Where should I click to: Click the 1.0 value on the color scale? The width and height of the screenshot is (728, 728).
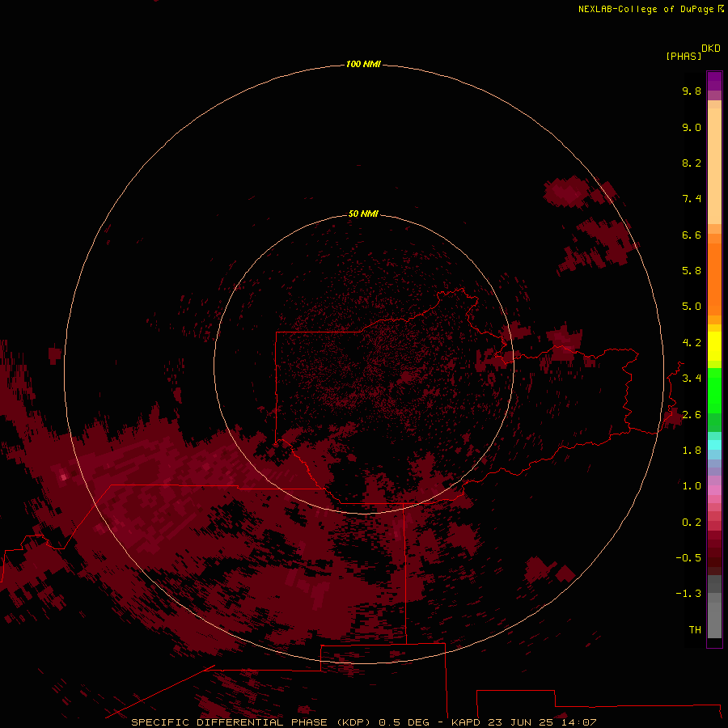tap(692, 486)
